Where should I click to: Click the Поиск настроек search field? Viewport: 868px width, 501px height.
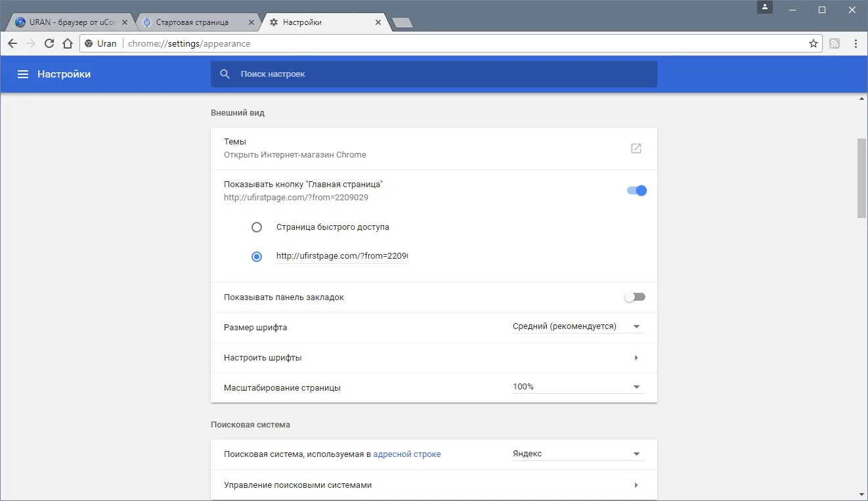click(434, 74)
